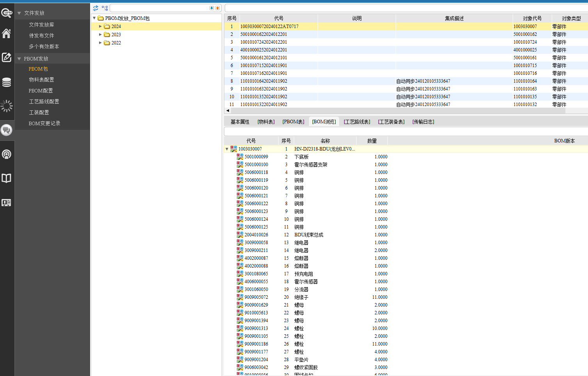Open BOM变更记录 in the sidebar menu
The height and width of the screenshot is (376, 588).
44,123
